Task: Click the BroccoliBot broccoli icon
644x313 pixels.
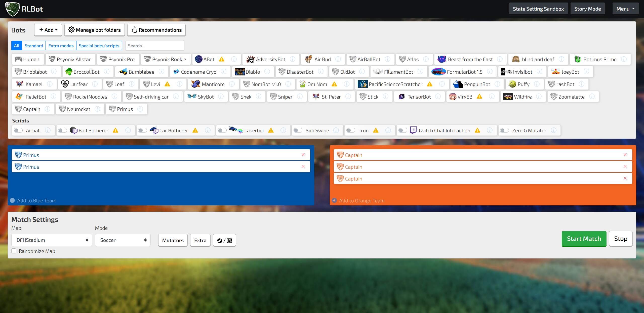Action: [68, 72]
